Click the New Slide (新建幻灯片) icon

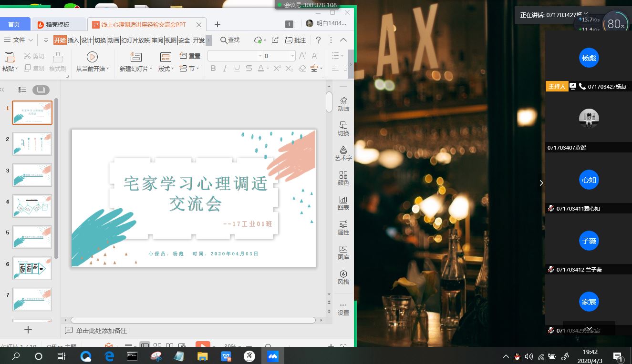(x=135, y=57)
